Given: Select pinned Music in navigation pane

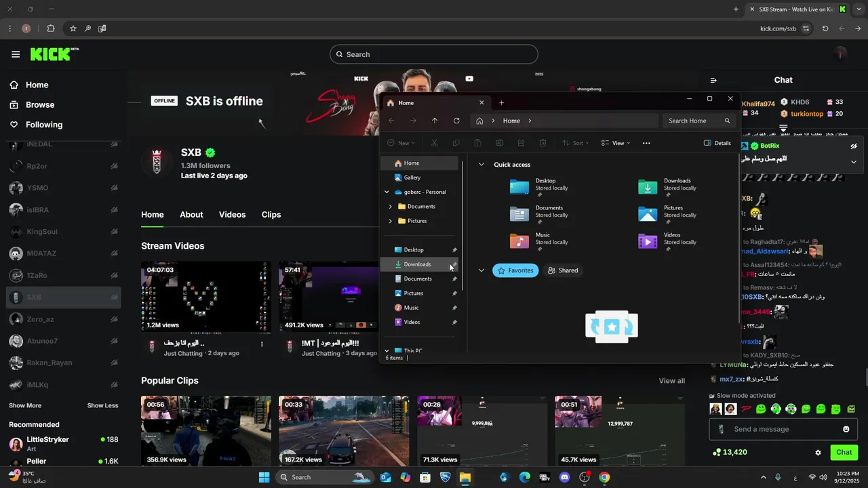Looking at the screenshot, I should 419,308.
